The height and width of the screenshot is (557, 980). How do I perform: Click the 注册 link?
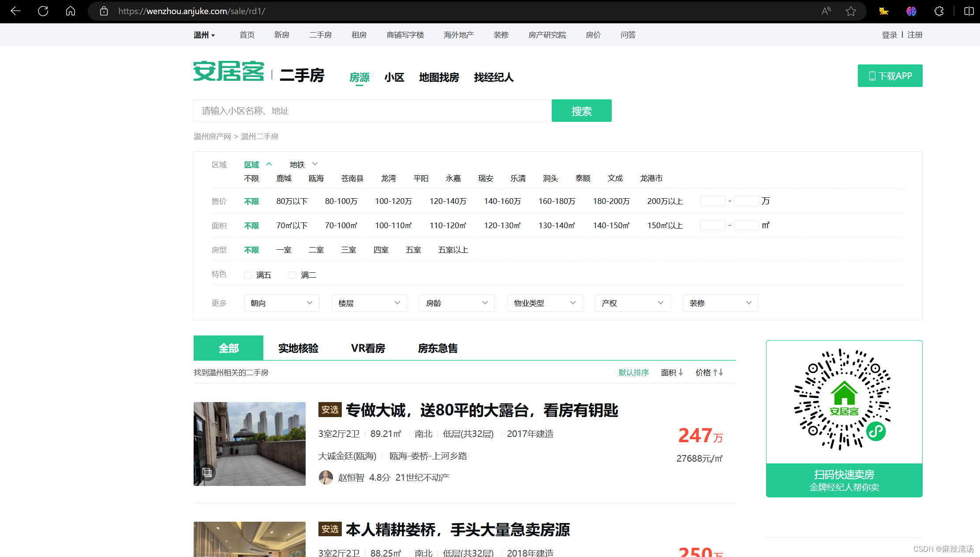coord(915,35)
